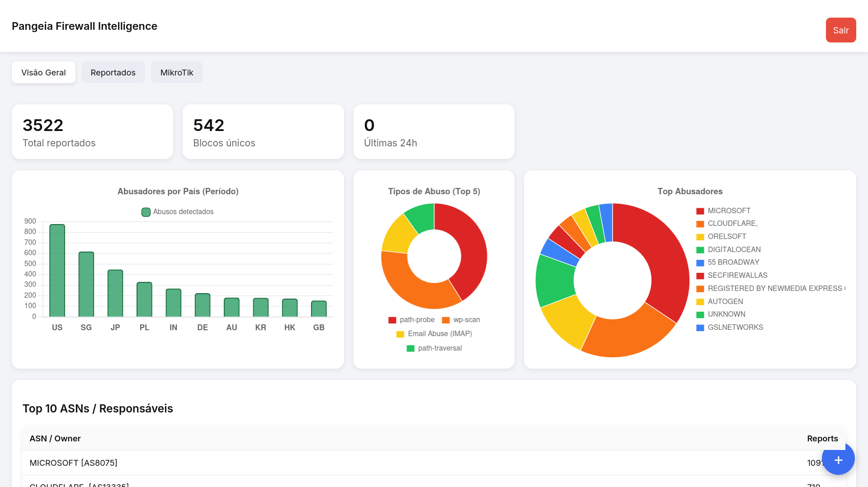Hide Email Abuse (IMAP) legend entry
The image size is (868, 487).
point(434,334)
